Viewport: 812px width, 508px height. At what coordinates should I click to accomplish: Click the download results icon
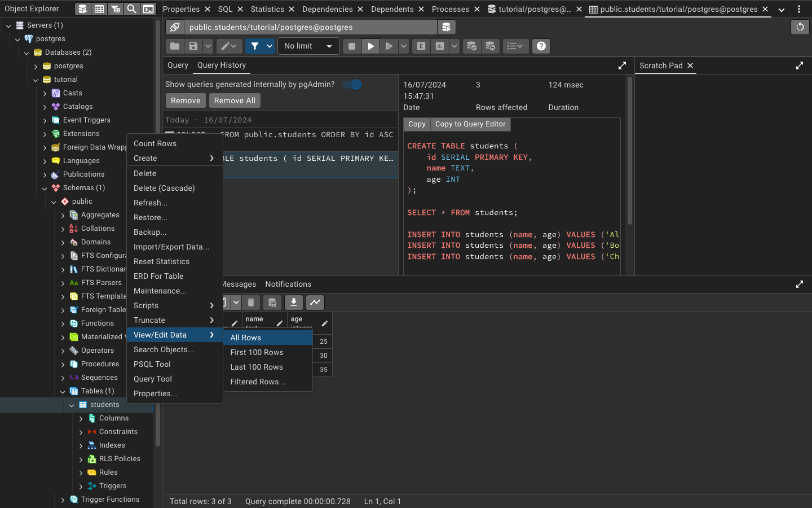[294, 303]
